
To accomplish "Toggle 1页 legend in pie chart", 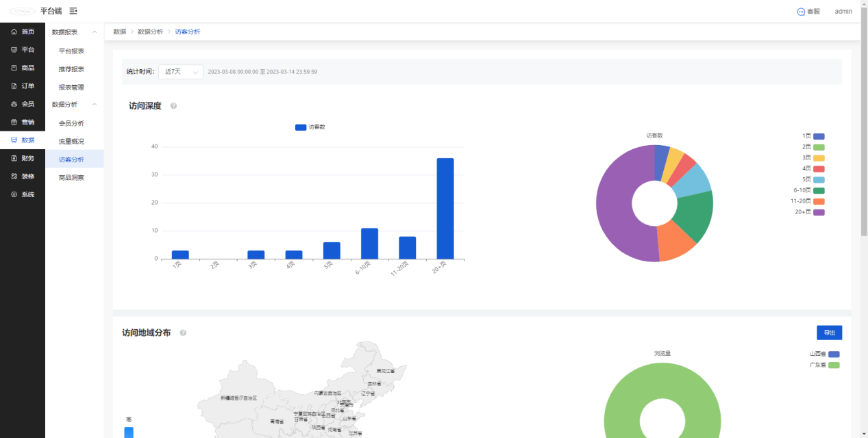I will 813,136.
